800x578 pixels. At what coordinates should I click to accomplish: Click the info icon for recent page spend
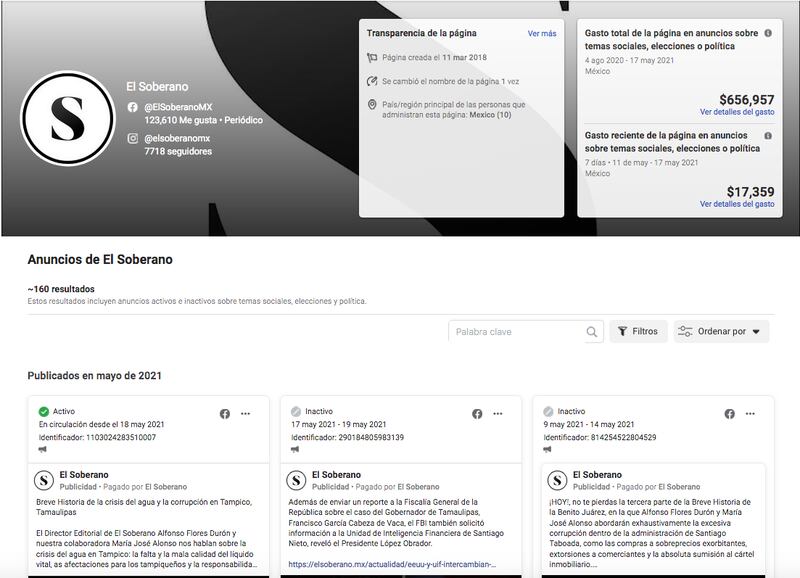[768, 136]
